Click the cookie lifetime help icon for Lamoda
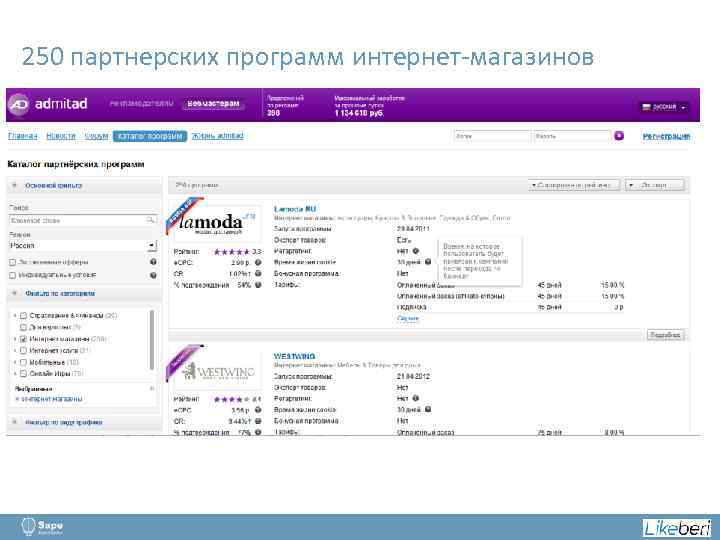The width and height of the screenshot is (720, 540). pos(428,262)
